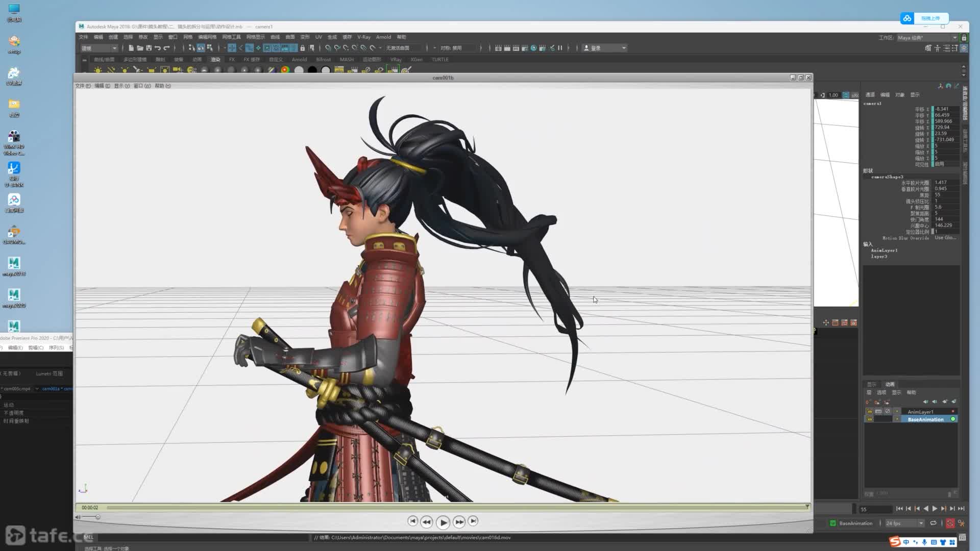The image size is (980, 551).
Task: Click the Save Scene disk icon
Action: pyautogui.click(x=149, y=48)
